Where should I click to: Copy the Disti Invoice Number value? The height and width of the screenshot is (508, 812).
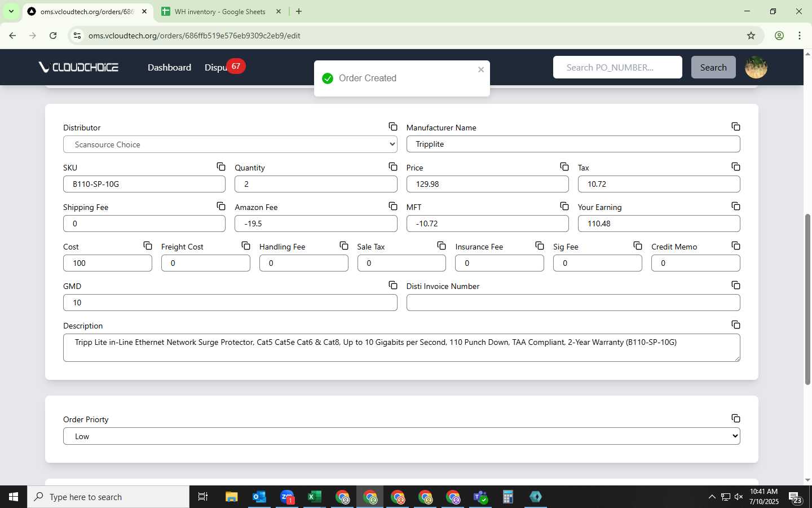point(736,285)
